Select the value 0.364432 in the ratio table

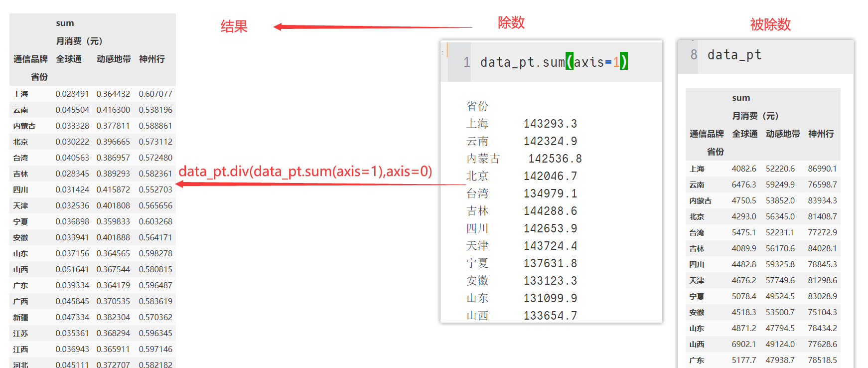(x=113, y=94)
